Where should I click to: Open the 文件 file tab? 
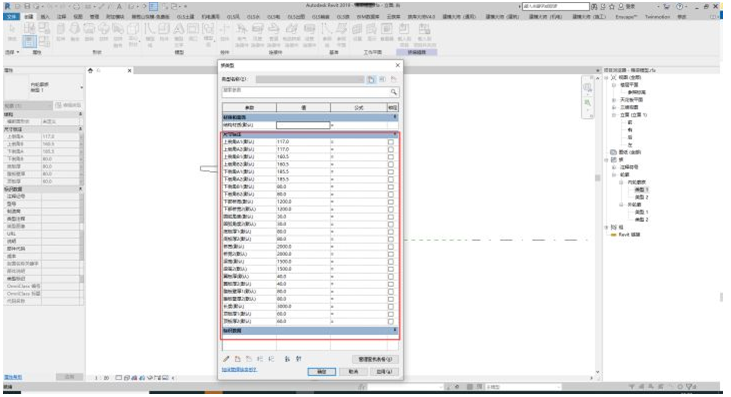[12, 16]
